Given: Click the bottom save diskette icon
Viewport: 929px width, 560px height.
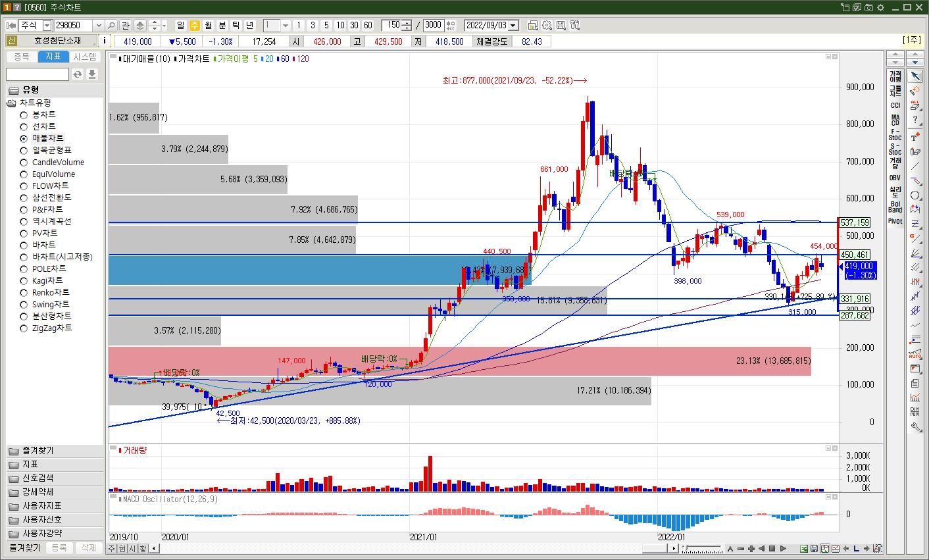Looking at the screenshot, I should click(x=814, y=548).
